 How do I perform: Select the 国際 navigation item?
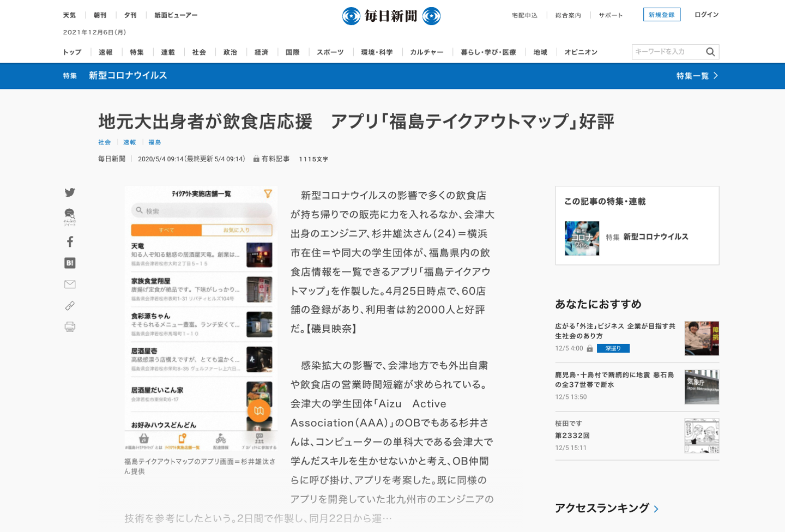[293, 52]
